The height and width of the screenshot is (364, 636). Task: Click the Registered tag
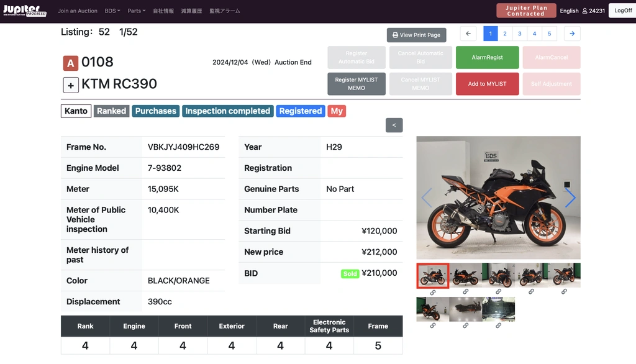(x=301, y=111)
